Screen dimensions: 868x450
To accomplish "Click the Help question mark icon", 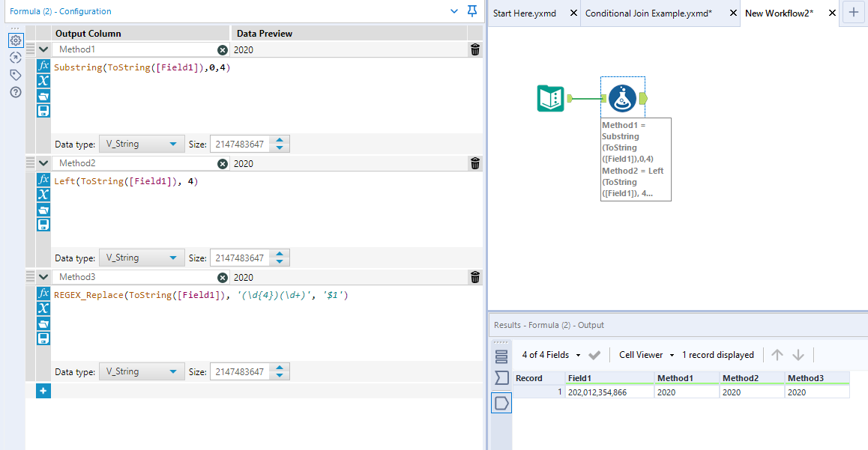I will pos(15,92).
